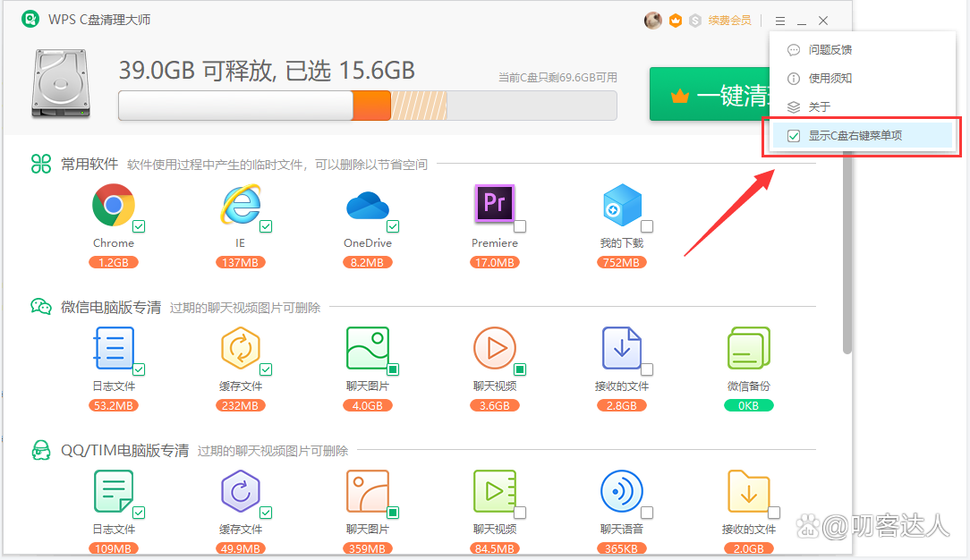Select the QQ/TIM 聊天视频 icon
970x560 pixels.
pyautogui.click(x=494, y=491)
